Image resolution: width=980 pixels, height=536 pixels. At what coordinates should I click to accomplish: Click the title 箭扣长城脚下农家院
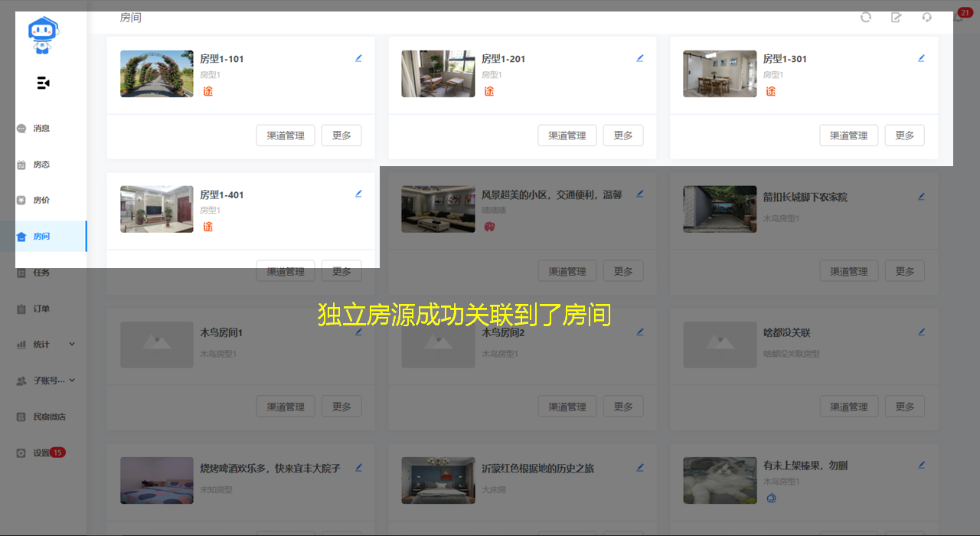pyautogui.click(x=805, y=197)
